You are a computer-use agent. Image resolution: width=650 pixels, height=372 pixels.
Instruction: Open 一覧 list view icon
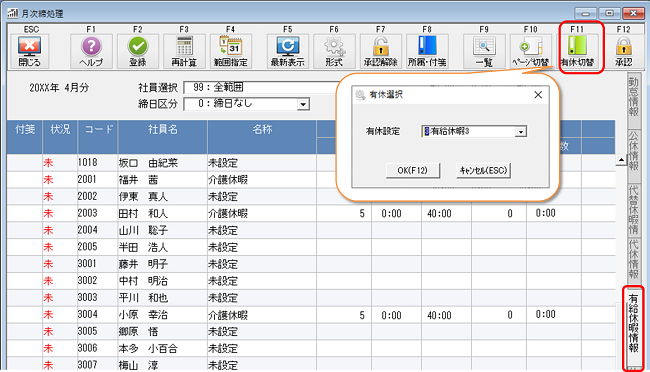[x=484, y=51]
